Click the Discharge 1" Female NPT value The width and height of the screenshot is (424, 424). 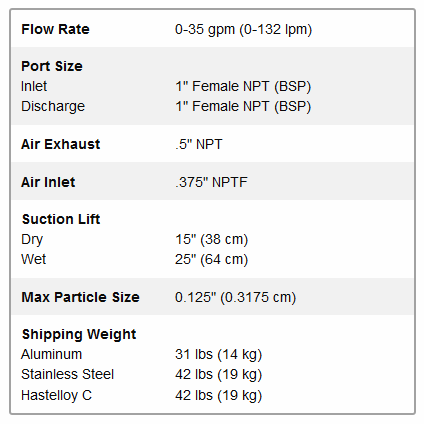coord(243,107)
